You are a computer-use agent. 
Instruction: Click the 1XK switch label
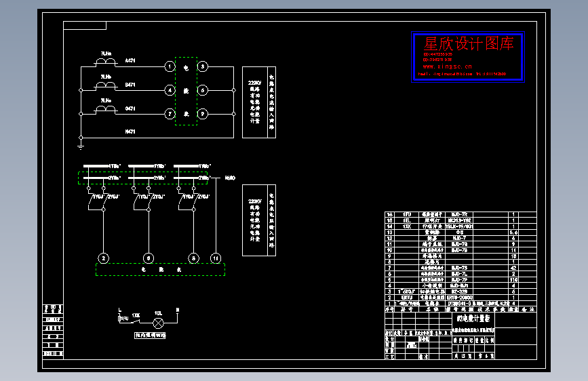136,316
